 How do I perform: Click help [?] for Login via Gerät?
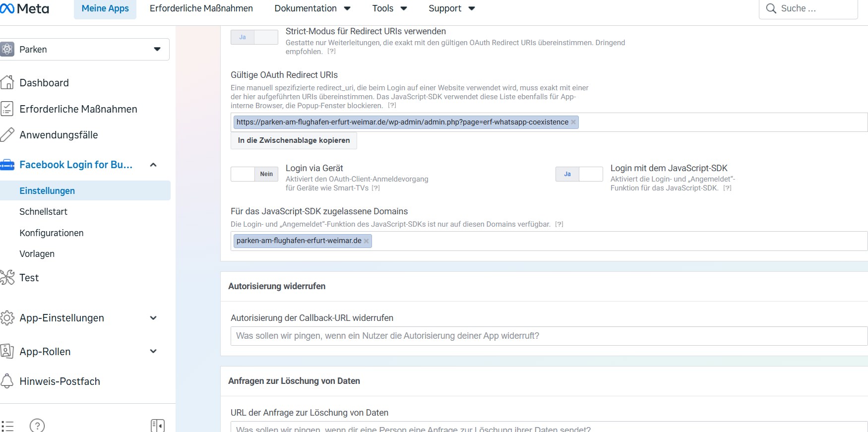[375, 188]
